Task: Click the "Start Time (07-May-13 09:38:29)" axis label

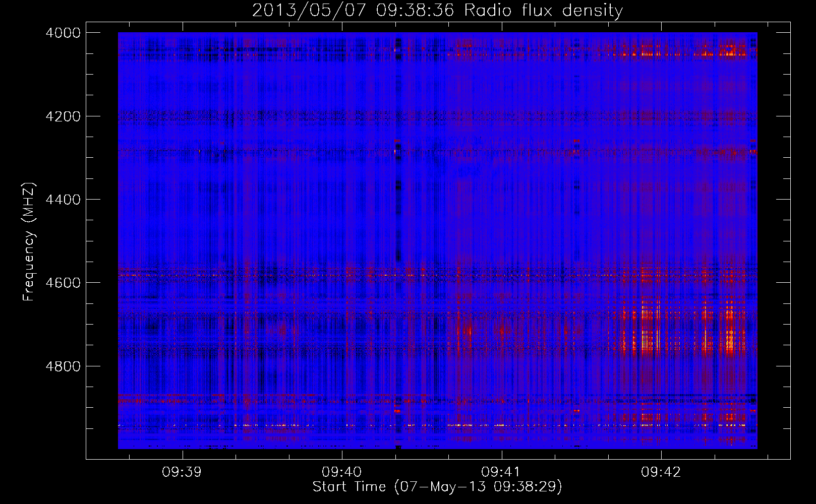Action: [x=437, y=487]
